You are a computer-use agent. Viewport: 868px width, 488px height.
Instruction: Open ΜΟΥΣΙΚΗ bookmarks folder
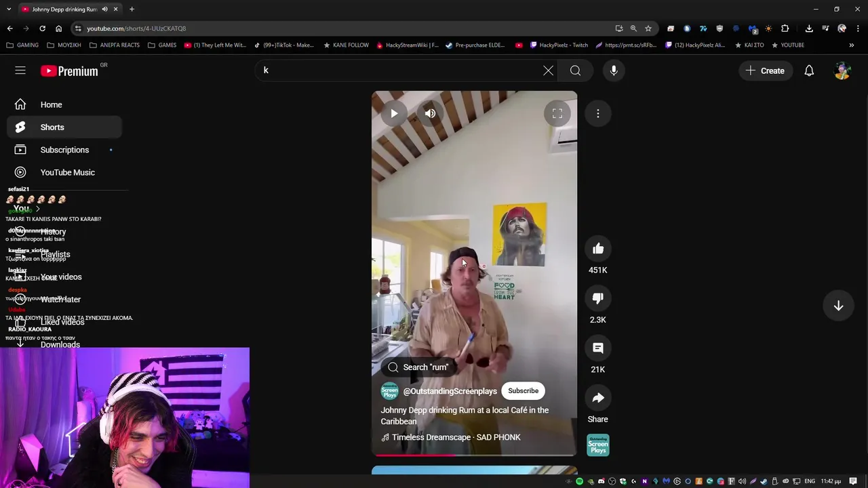tap(64, 45)
